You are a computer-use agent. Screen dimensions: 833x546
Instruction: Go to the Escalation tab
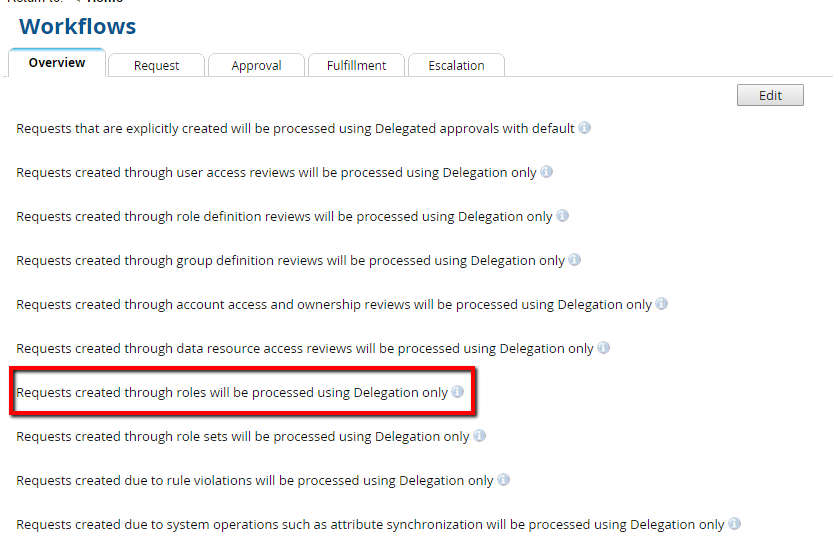click(x=456, y=66)
